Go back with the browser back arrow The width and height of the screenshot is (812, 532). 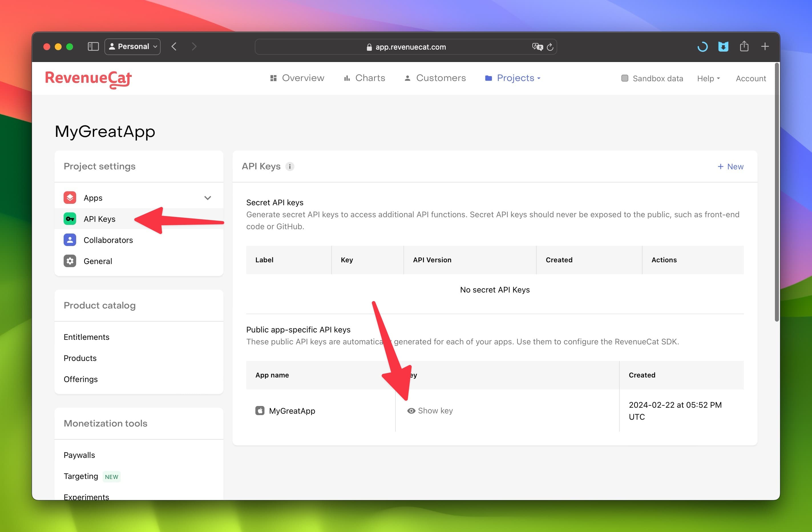click(x=174, y=46)
